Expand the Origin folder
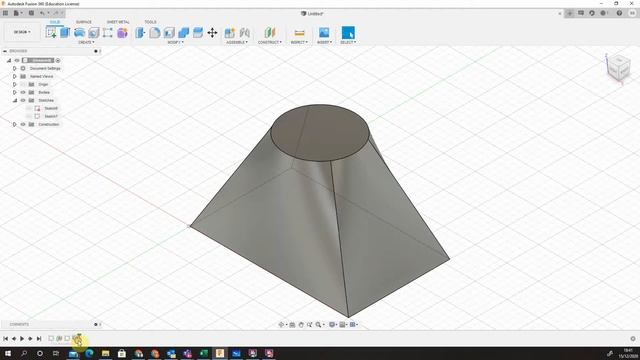This screenshot has width=640, height=360. [x=15, y=84]
